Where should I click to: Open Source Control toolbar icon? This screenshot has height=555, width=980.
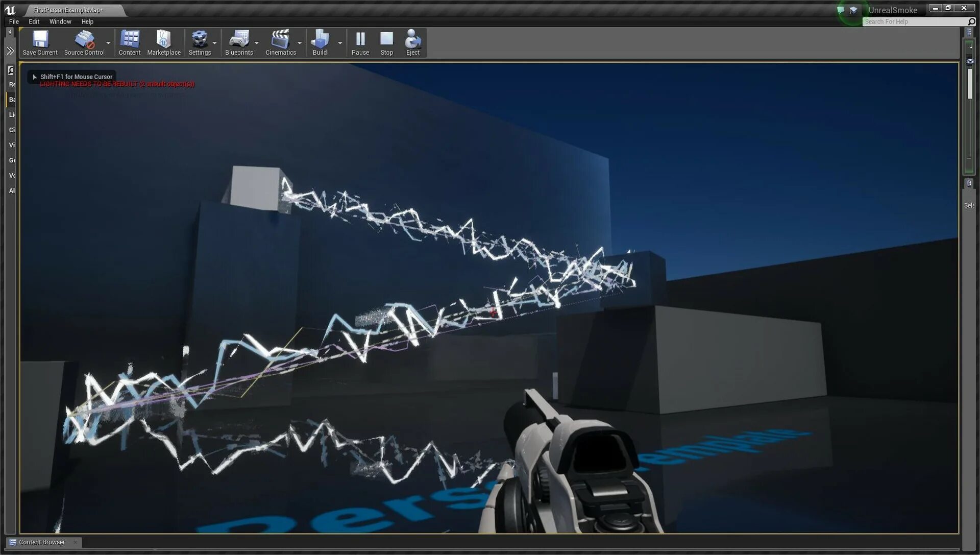pos(84,39)
